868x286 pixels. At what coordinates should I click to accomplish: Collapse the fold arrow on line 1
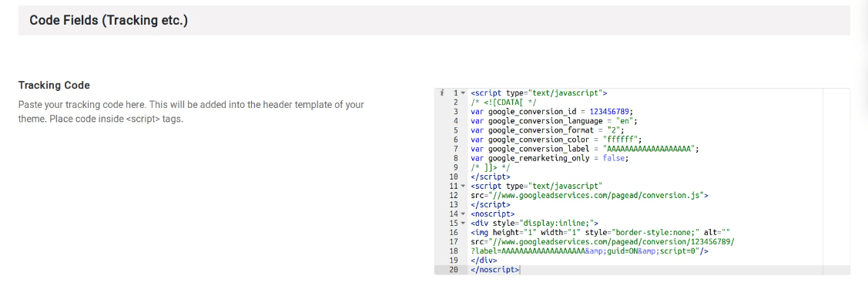point(464,93)
